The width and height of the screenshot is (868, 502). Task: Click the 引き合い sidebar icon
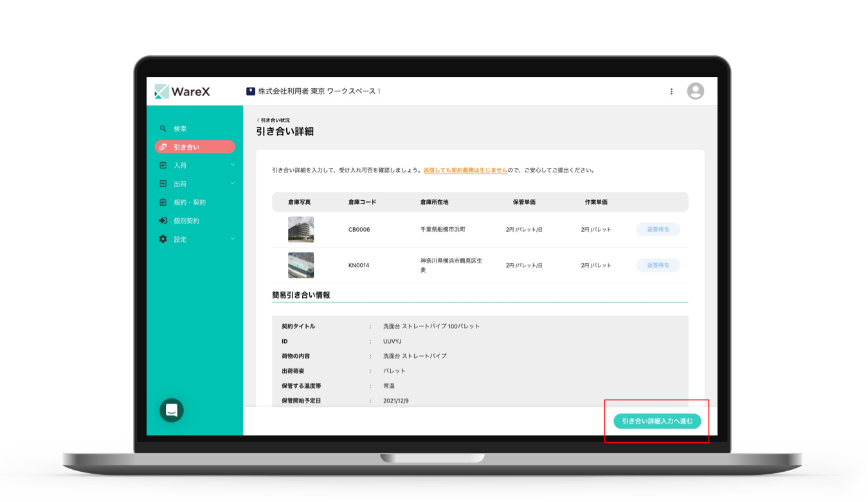(163, 147)
